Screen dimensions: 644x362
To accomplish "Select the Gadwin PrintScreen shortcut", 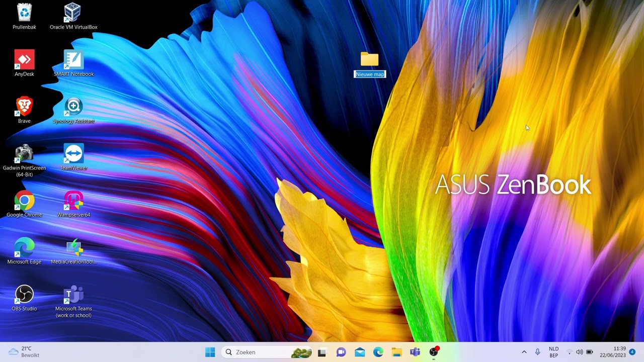I will tap(24, 161).
